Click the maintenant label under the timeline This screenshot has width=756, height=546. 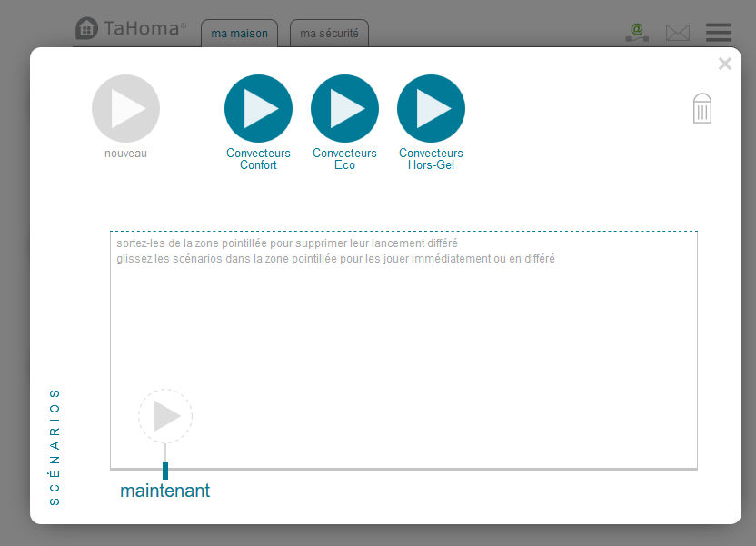(164, 491)
